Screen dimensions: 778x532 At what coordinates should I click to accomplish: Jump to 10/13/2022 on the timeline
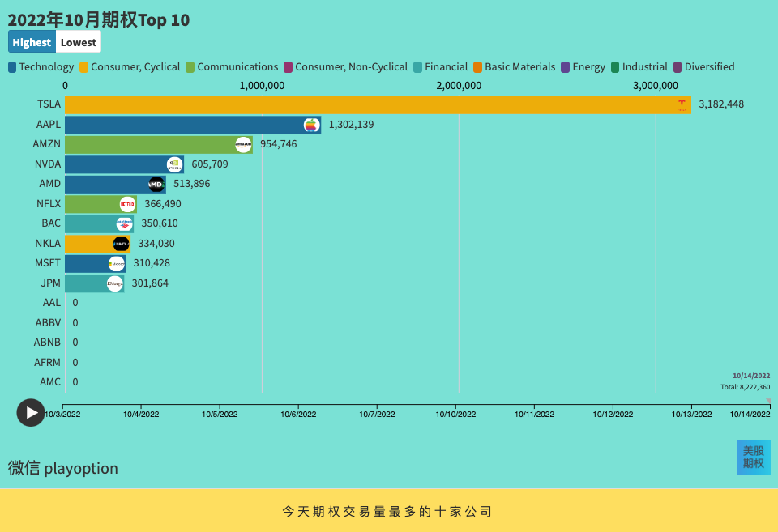[691, 414]
